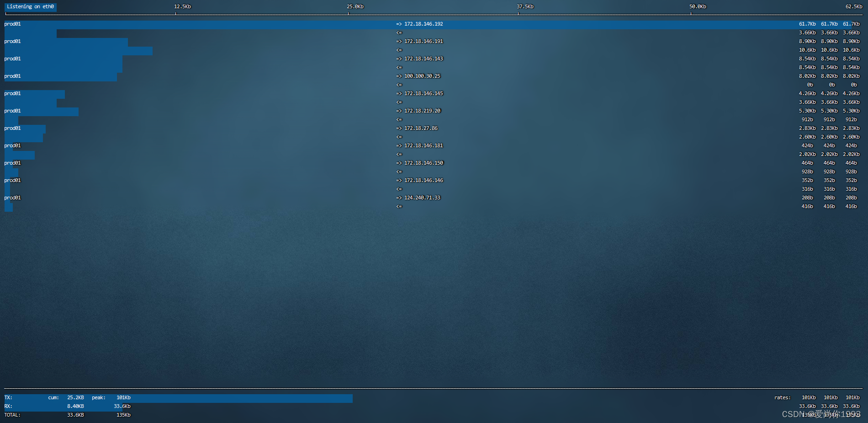Click the RX: label in footer

8,406
